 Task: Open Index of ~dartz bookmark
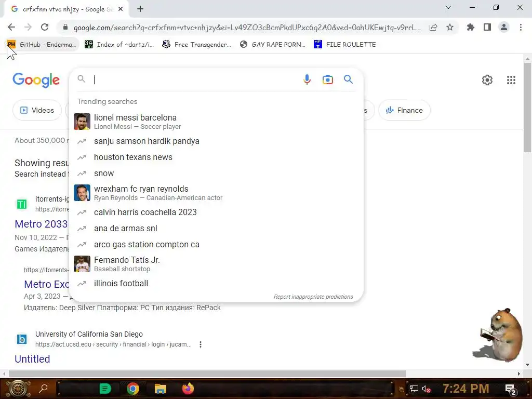(119, 45)
